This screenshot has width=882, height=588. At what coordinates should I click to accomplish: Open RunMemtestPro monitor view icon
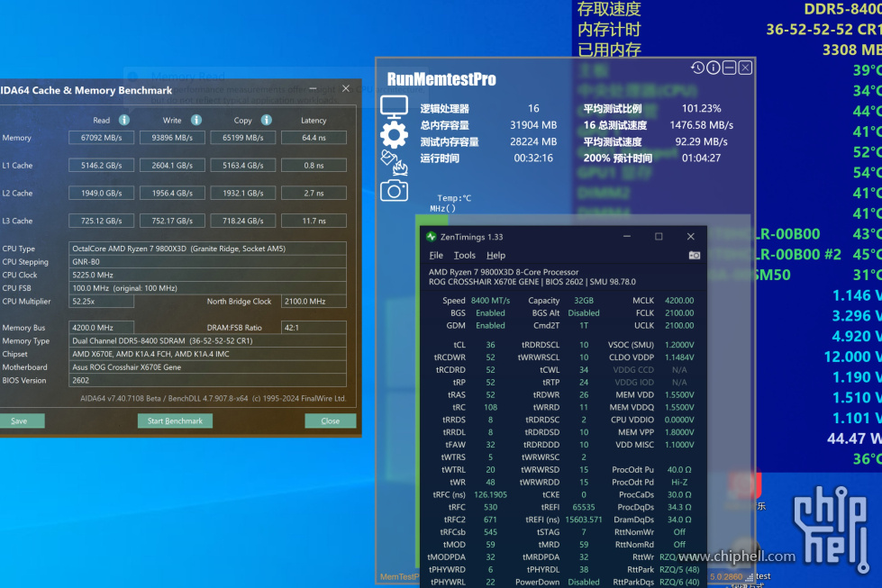coord(394,107)
